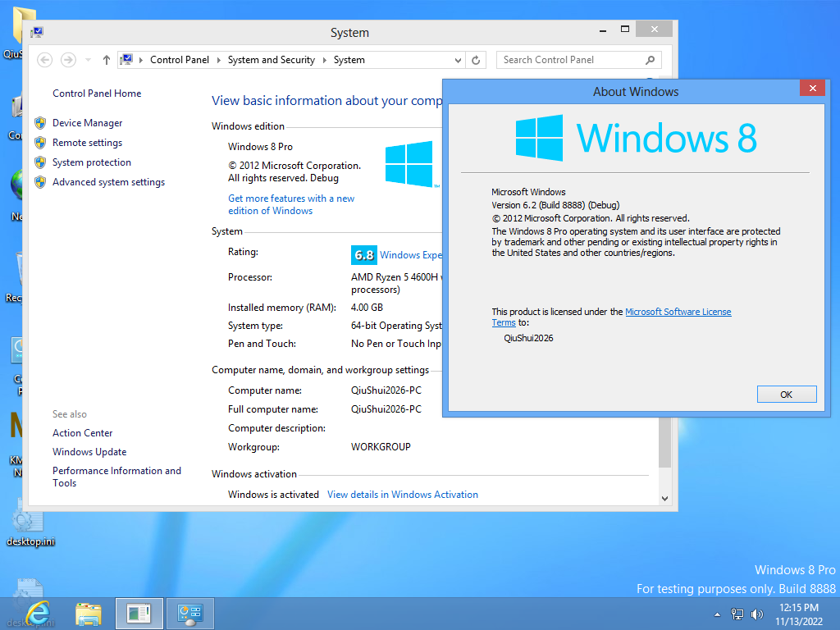This screenshot has width=840, height=630.
Task: Click the Forward arrow in System window
Action: (x=68, y=60)
